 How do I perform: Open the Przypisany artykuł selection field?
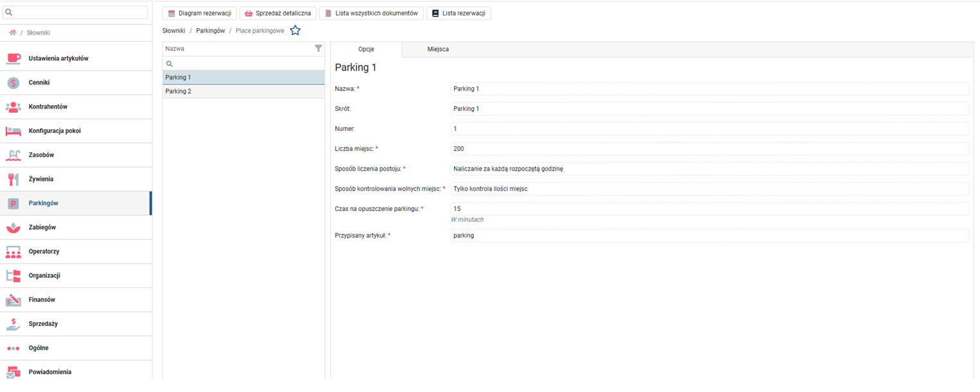coord(709,235)
